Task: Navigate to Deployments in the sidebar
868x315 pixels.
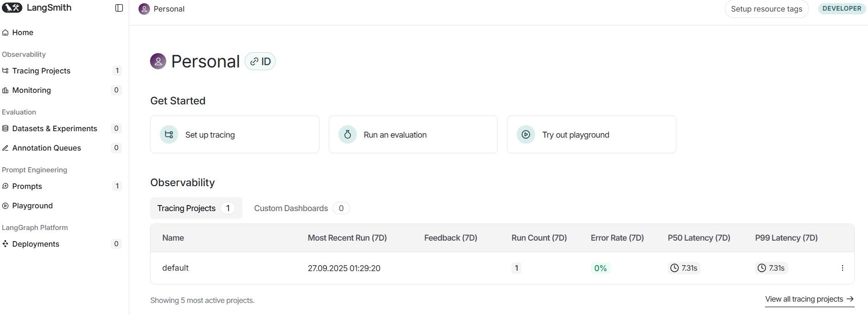Action: click(36, 244)
